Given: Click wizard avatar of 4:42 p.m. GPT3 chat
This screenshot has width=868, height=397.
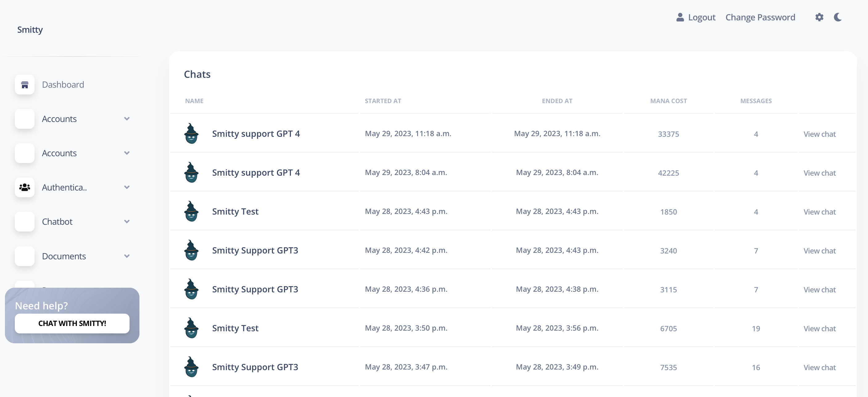Looking at the screenshot, I should coord(191,250).
